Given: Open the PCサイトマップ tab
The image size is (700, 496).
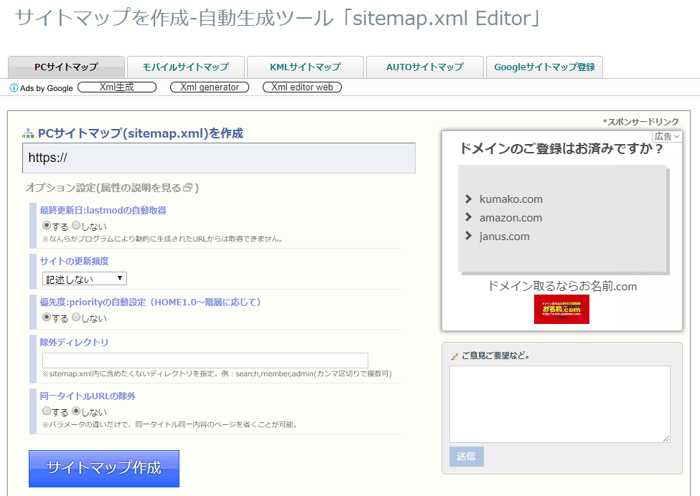Looking at the screenshot, I should coord(66,67).
